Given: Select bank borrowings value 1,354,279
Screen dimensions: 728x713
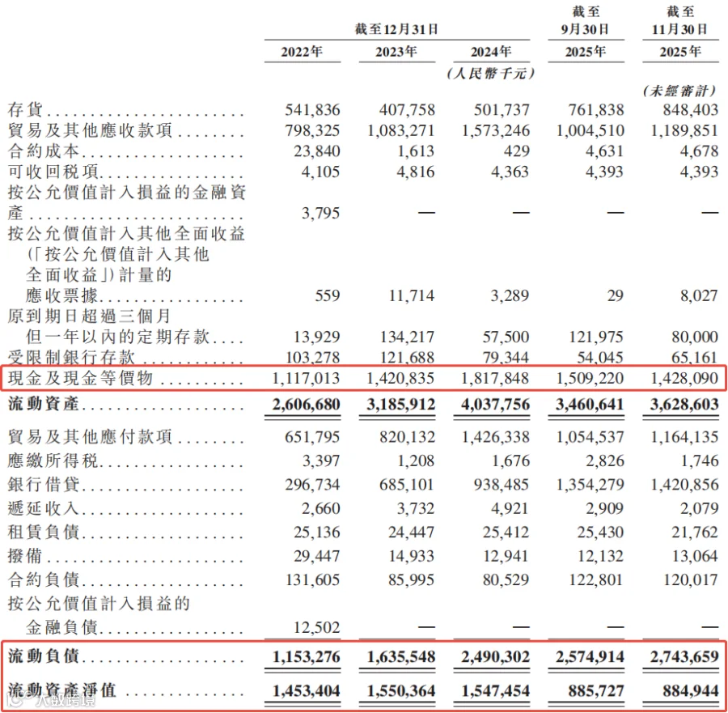Looking at the screenshot, I should click(x=590, y=485).
